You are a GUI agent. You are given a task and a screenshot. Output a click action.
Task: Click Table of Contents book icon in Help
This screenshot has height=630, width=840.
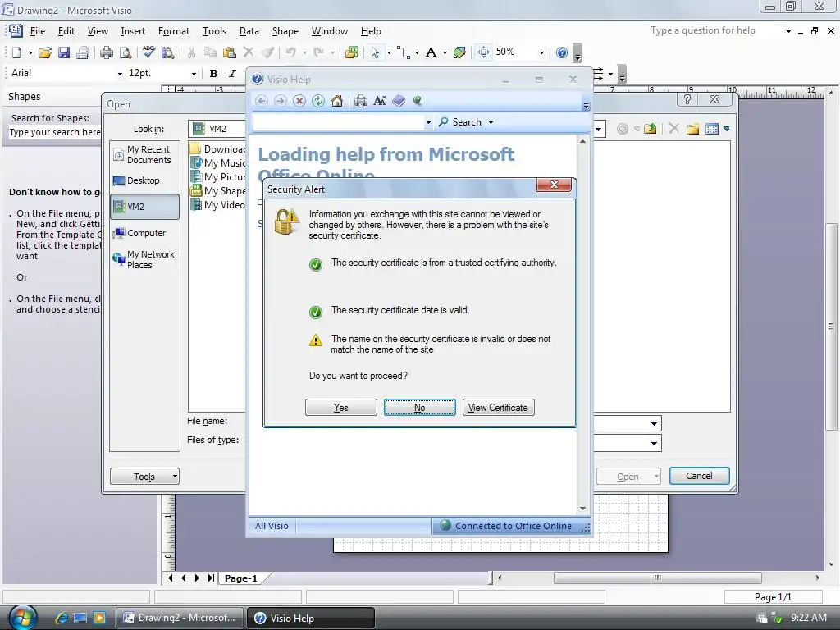click(x=399, y=101)
